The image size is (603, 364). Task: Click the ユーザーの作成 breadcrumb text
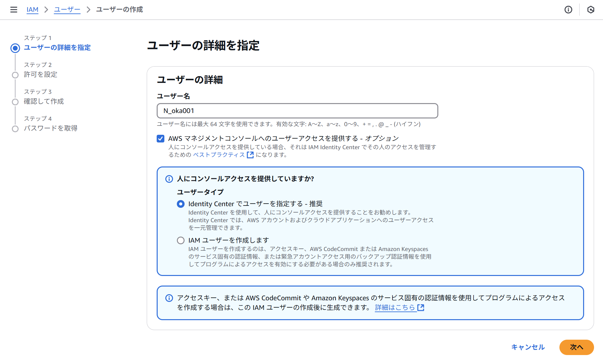coord(120,10)
